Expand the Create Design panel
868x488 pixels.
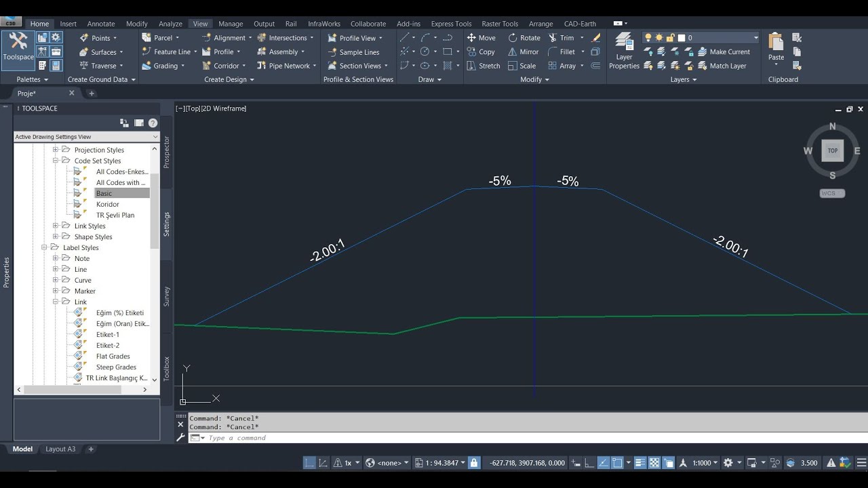point(229,79)
